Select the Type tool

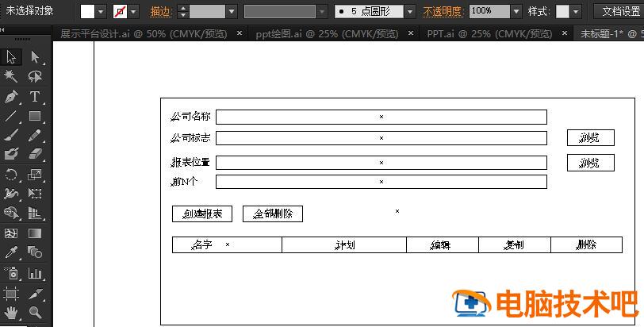35,96
